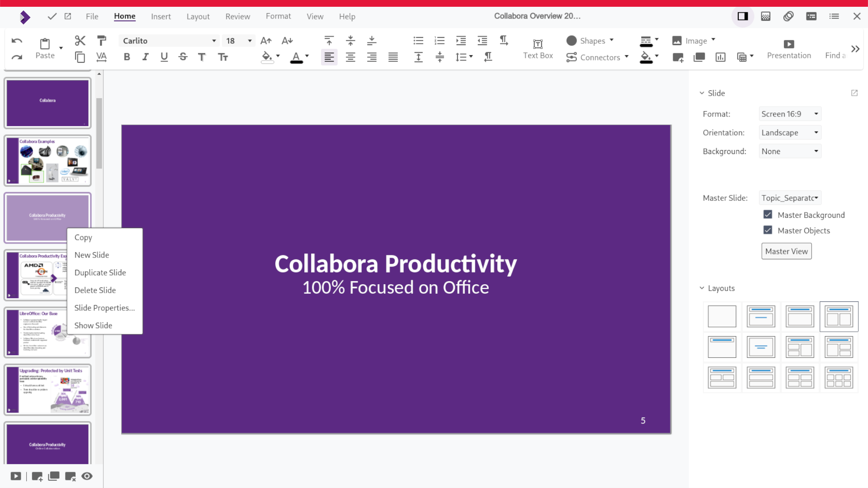Center align the text
This screenshot has height=488, width=868.
(x=350, y=57)
